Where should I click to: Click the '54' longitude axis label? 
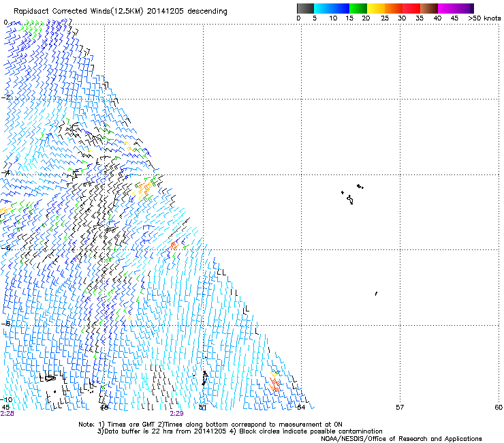point(301,408)
